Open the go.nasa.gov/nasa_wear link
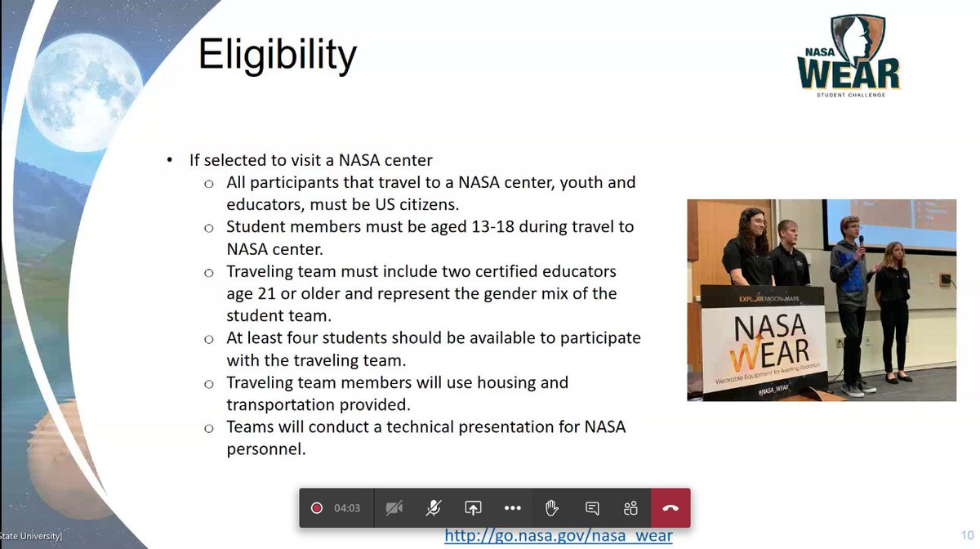Screen dimensions: 980x549 click(x=559, y=536)
